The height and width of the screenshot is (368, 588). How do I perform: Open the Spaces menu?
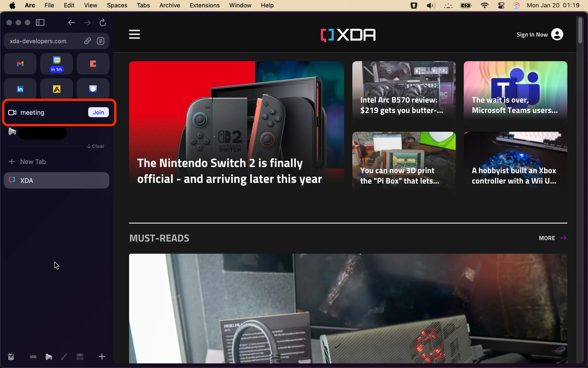pyautogui.click(x=117, y=5)
